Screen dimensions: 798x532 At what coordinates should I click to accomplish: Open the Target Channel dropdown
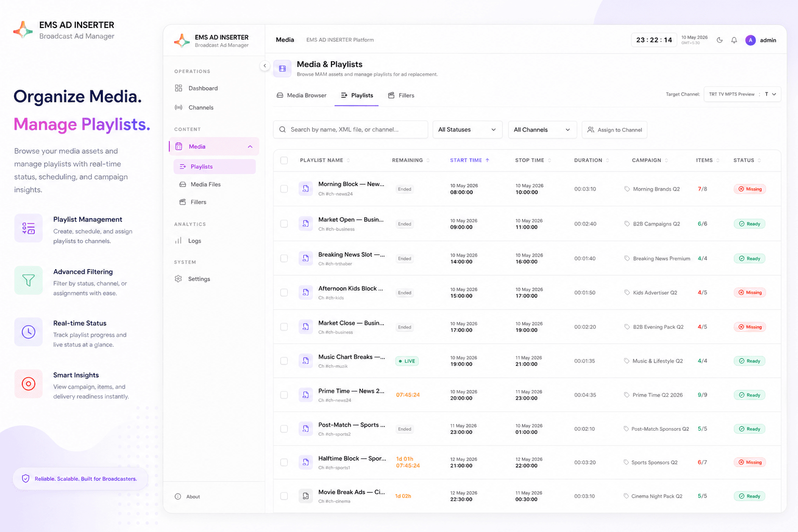tap(742, 94)
